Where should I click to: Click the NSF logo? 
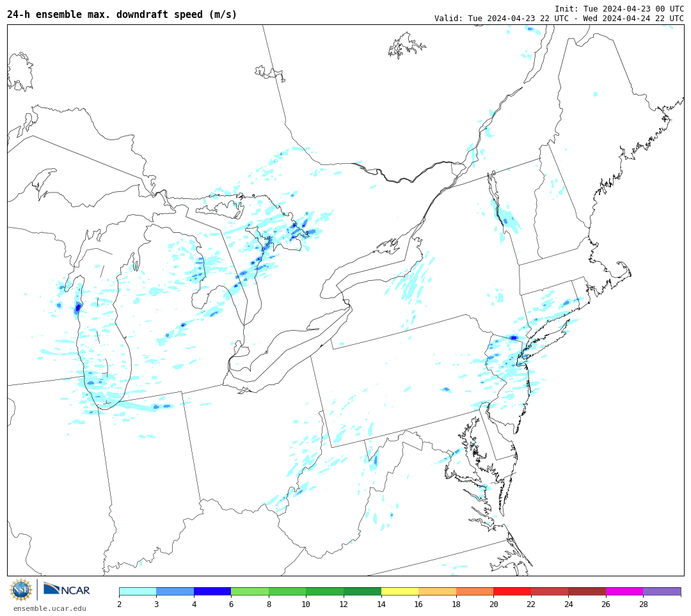click(x=21, y=590)
